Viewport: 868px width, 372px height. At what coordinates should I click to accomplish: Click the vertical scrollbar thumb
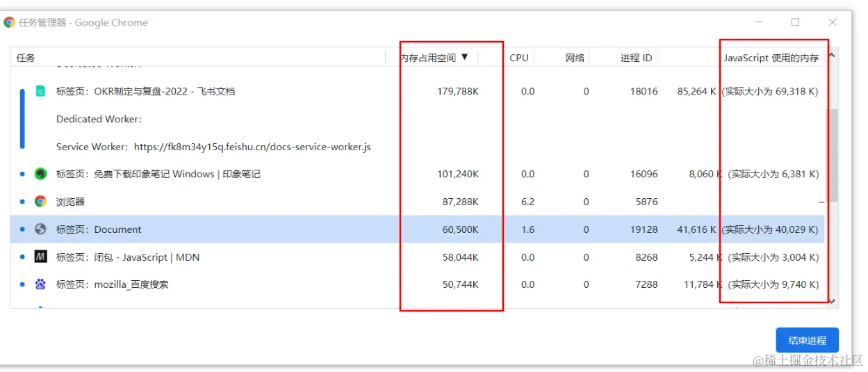coord(832,155)
